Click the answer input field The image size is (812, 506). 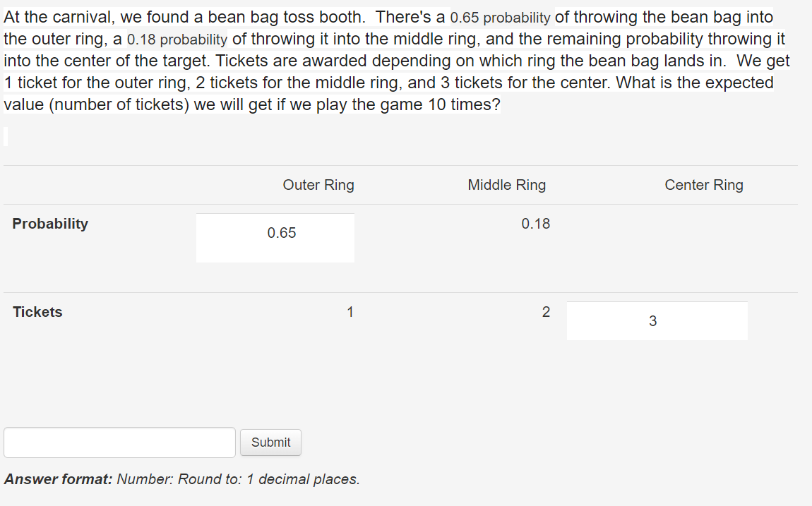coord(119,442)
